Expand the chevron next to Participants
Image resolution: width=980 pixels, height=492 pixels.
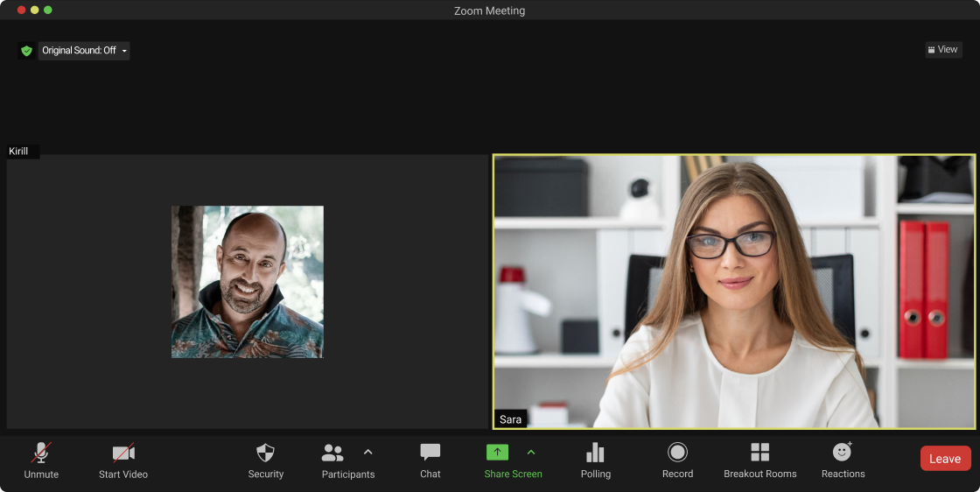click(x=368, y=453)
